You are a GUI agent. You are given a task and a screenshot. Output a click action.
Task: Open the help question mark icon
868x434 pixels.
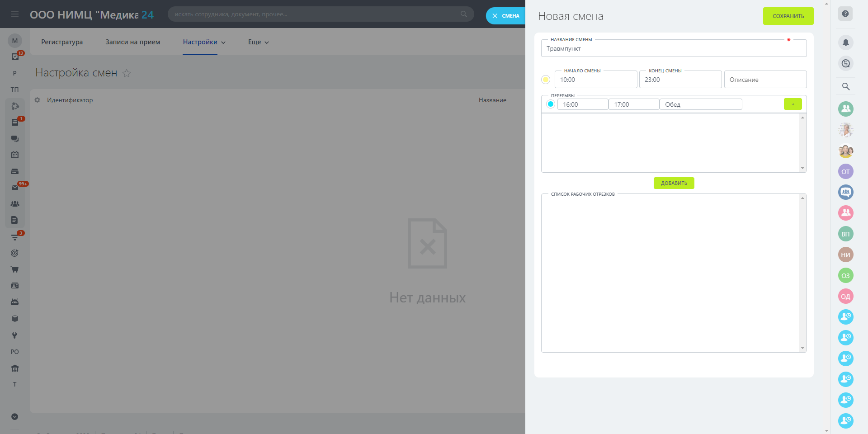click(845, 14)
